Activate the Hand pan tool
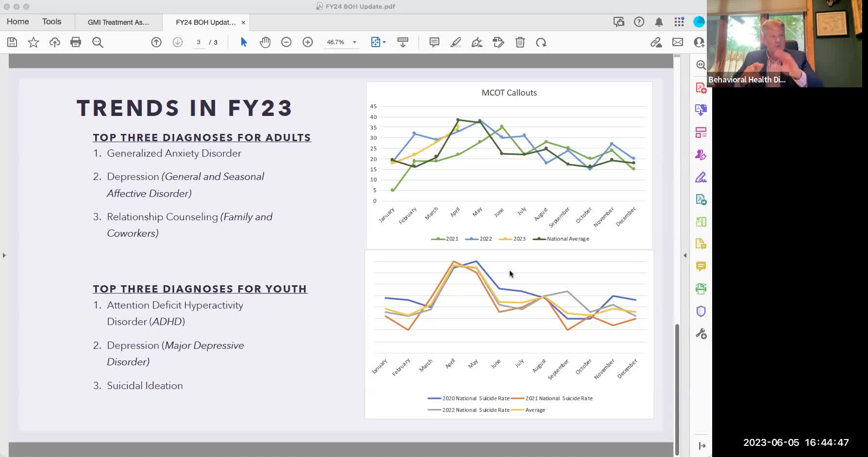Image resolution: width=868 pixels, height=457 pixels. click(265, 42)
